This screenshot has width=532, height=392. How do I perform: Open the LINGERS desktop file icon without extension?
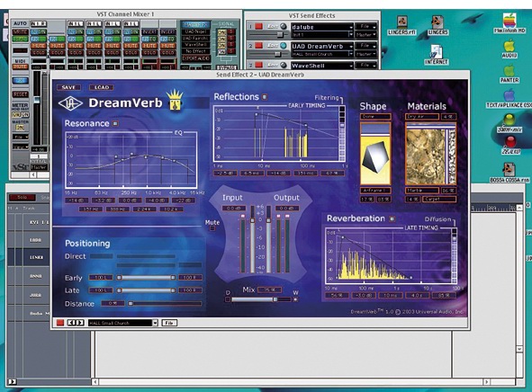(x=437, y=22)
